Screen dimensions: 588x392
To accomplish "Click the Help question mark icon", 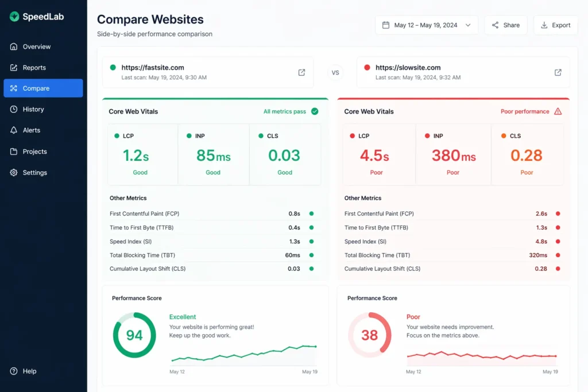I will [14, 371].
